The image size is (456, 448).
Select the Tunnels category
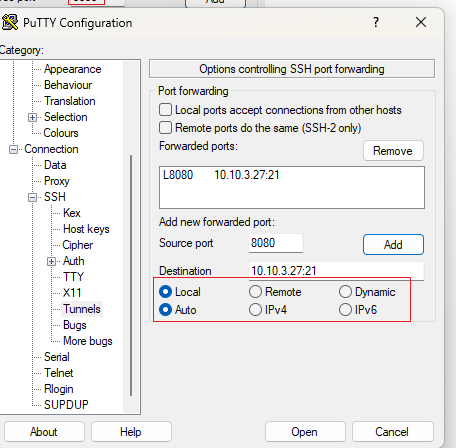82,309
